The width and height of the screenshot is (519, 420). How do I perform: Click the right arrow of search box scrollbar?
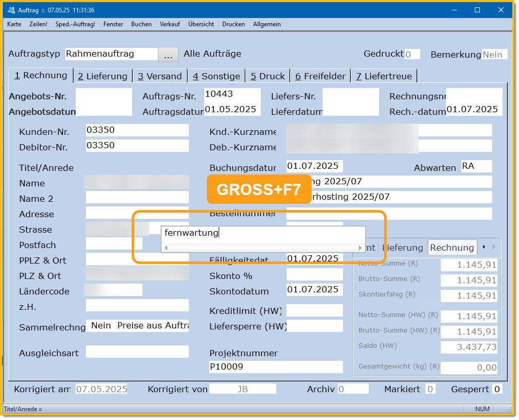tap(360, 248)
